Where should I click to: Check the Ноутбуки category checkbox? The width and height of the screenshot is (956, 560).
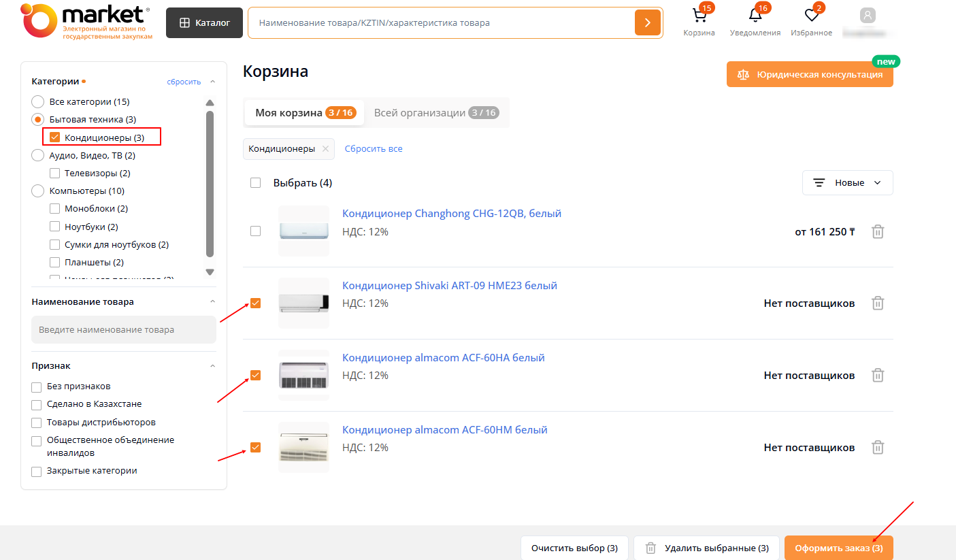pyautogui.click(x=55, y=227)
